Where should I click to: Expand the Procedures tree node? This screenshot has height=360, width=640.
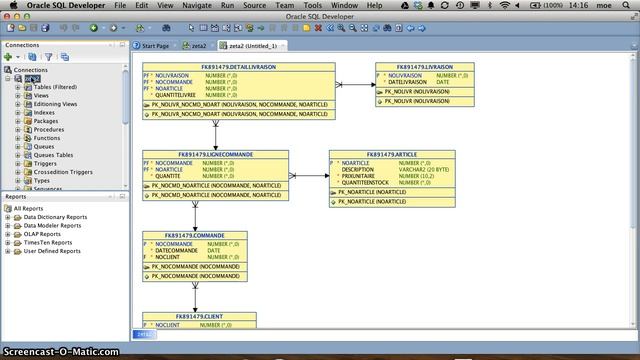(x=18, y=129)
